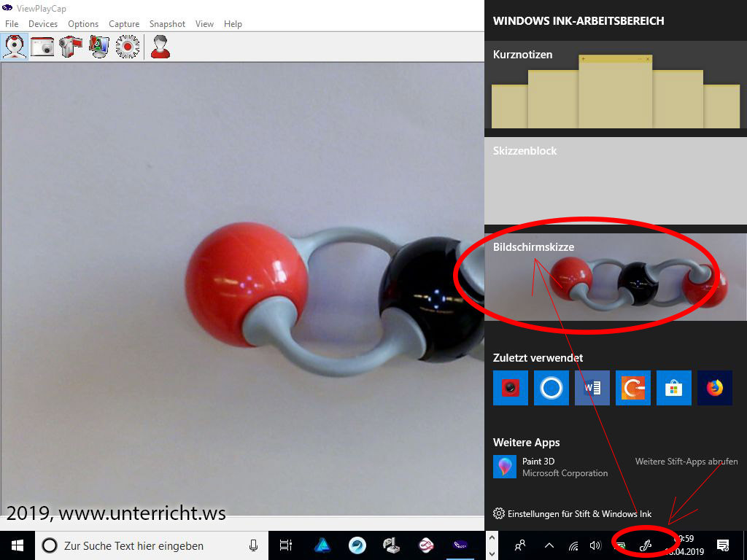The height and width of the screenshot is (560, 747).
Task: Click the red person icon in toolbar
Action: tap(160, 47)
